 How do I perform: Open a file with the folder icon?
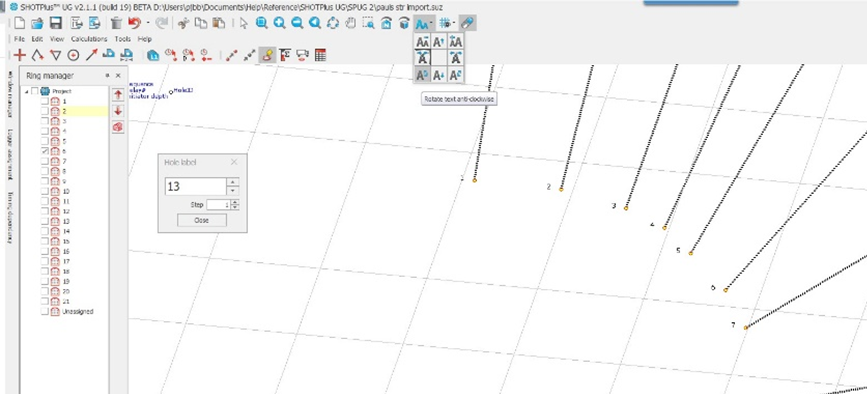[37, 23]
